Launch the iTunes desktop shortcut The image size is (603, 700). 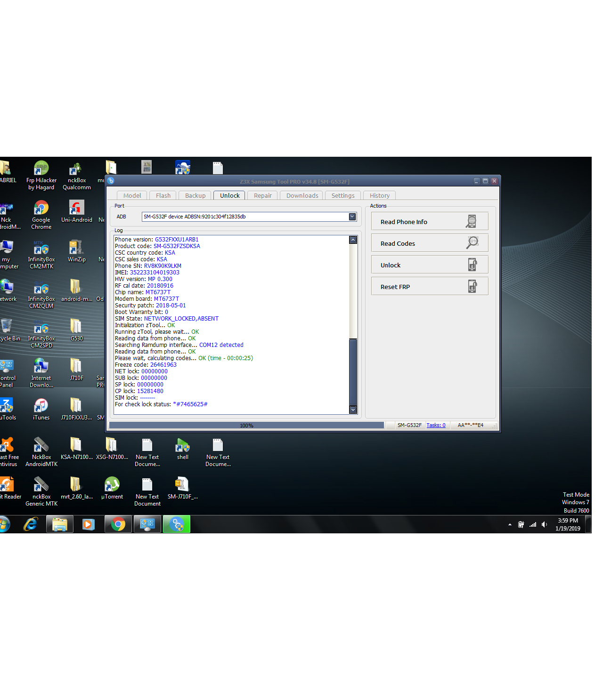pyautogui.click(x=41, y=410)
